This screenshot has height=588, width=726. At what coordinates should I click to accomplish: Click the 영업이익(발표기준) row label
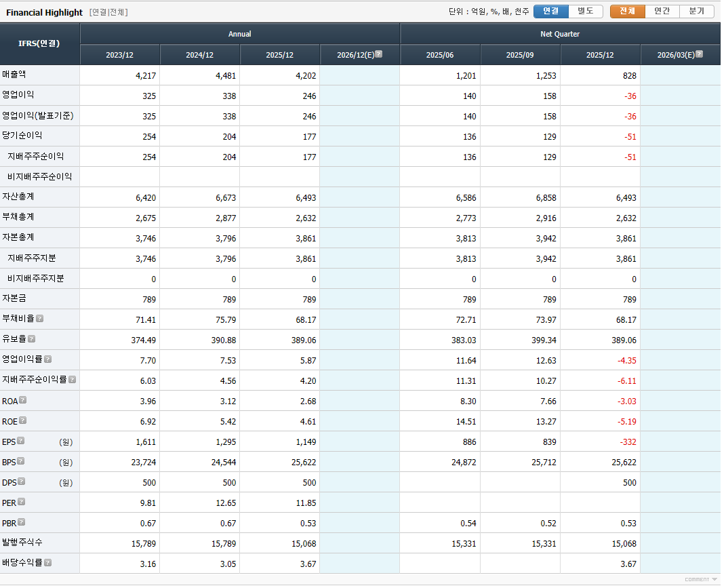(37, 115)
